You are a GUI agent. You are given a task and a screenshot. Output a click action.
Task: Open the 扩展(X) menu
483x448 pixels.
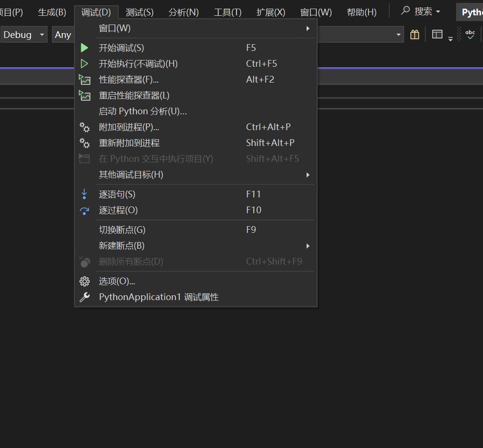(270, 12)
